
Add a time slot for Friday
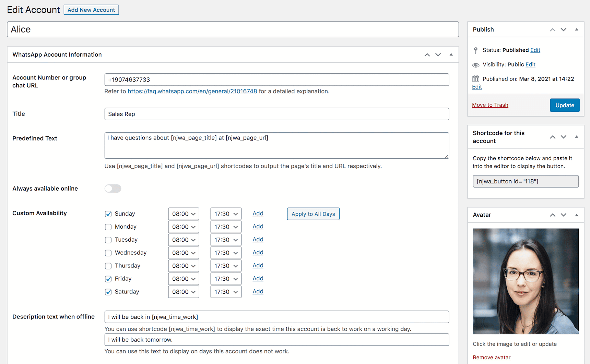pos(258,279)
